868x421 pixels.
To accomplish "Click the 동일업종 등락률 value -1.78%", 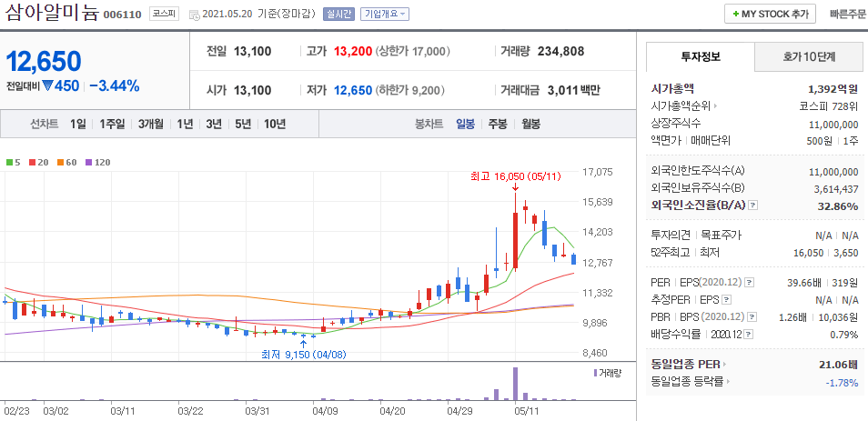I will point(843,381).
